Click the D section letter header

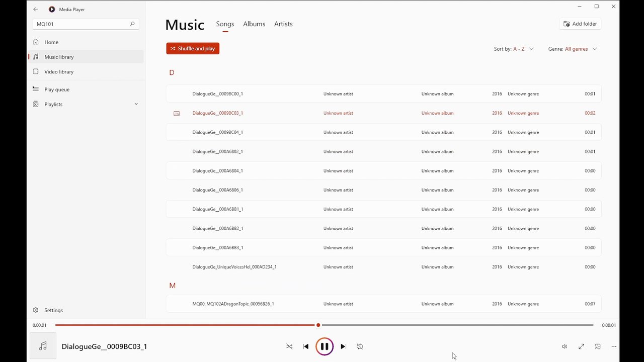click(172, 72)
